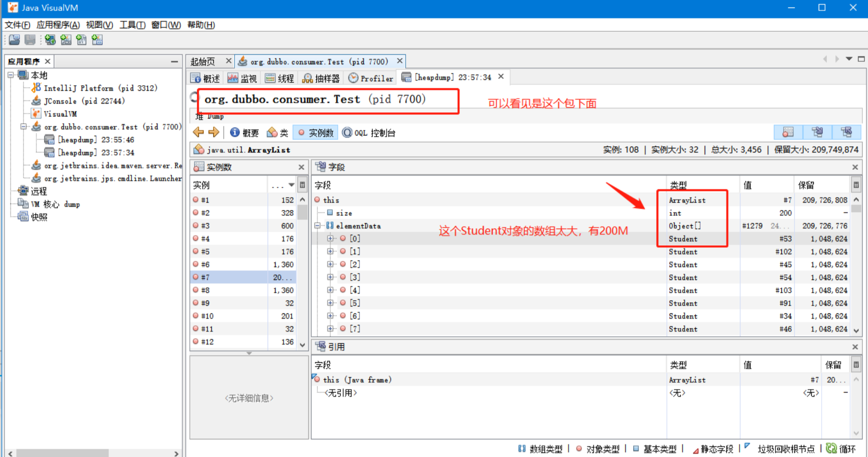
Task: Click the column chooser icon in instances table
Action: (302, 185)
